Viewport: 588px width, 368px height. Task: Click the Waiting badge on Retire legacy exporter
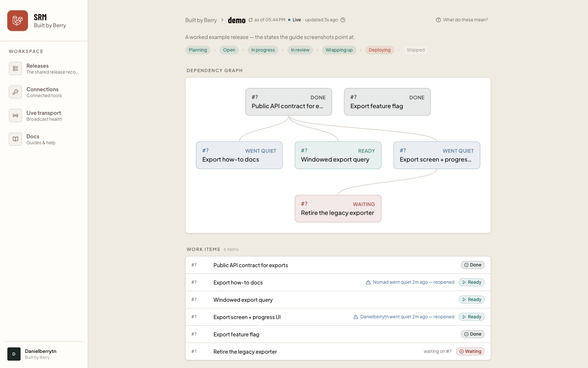click(470, 351)
